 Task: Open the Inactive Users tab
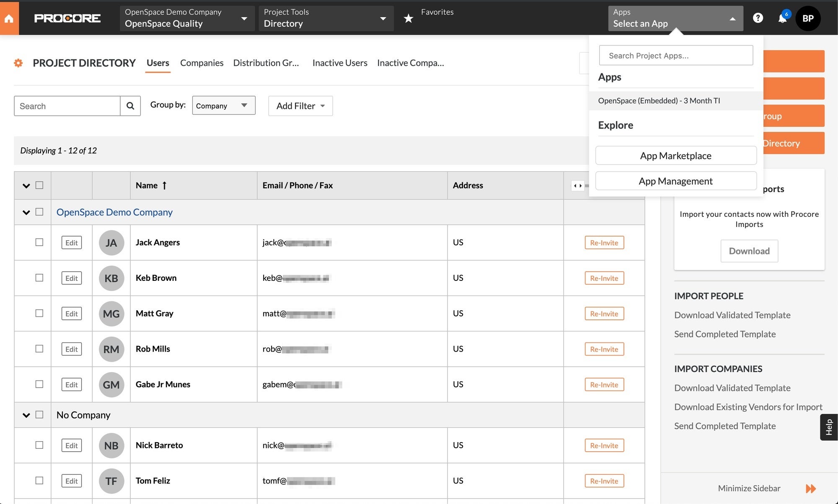pos(339,63)
